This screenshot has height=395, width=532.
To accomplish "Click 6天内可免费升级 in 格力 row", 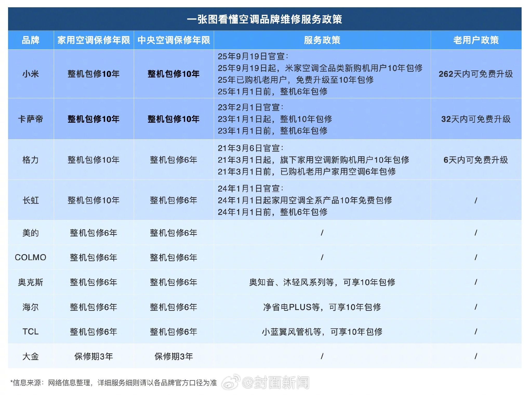I will pos(476,160).
